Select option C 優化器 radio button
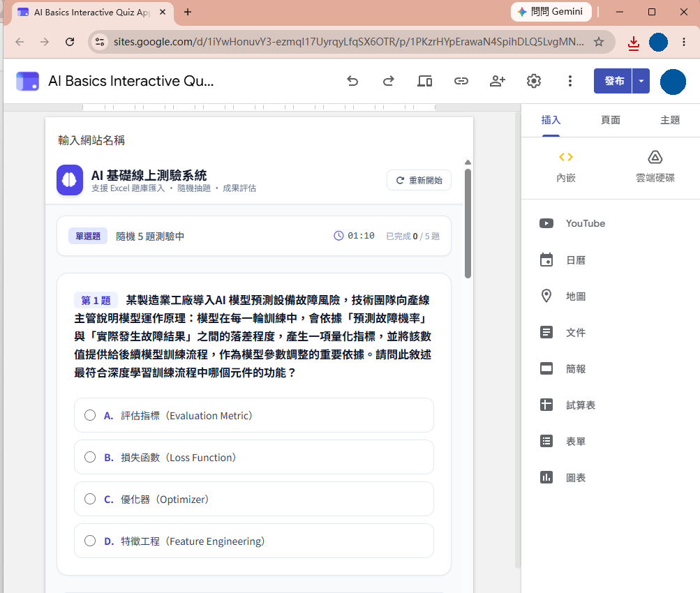The width and height of the screenshot is (700, 593). pyautogui.click(x=90, y=499)
